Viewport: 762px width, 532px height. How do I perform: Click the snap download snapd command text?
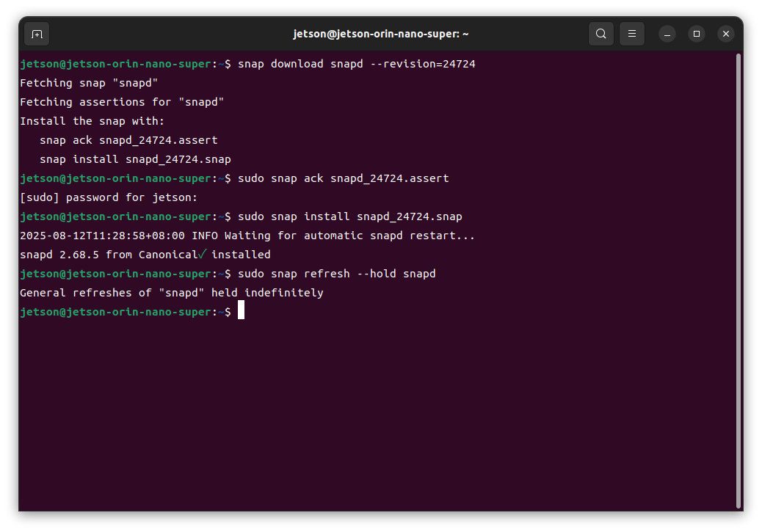356,64
